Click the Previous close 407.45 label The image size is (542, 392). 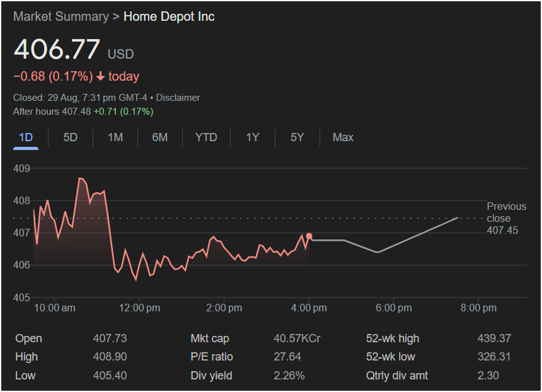coord(505,218)
